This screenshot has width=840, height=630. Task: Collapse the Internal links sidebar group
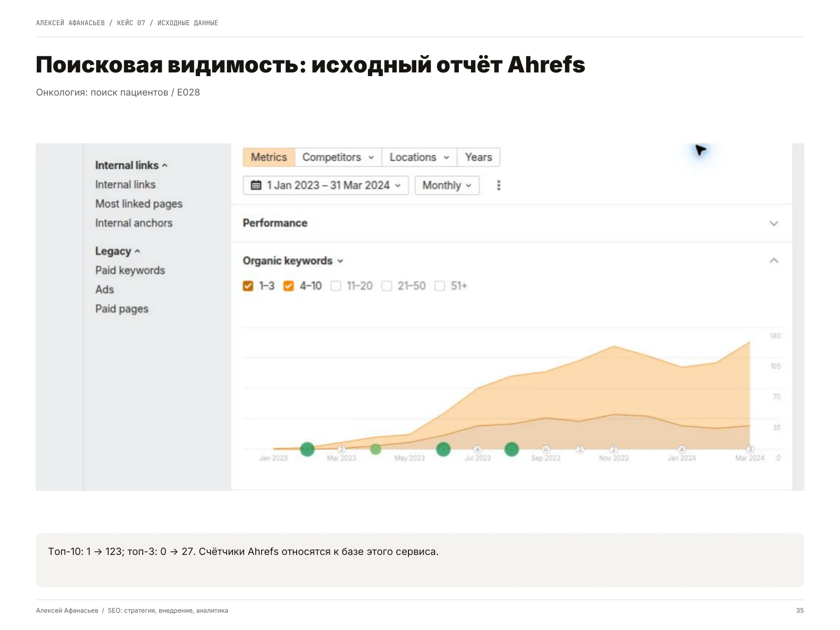point(131,165)
